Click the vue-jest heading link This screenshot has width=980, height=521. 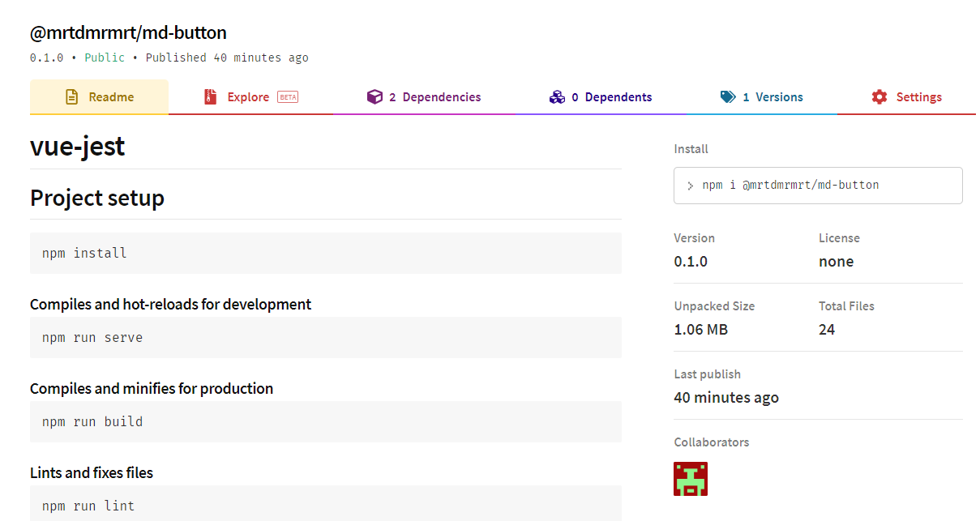click(77, 146)
